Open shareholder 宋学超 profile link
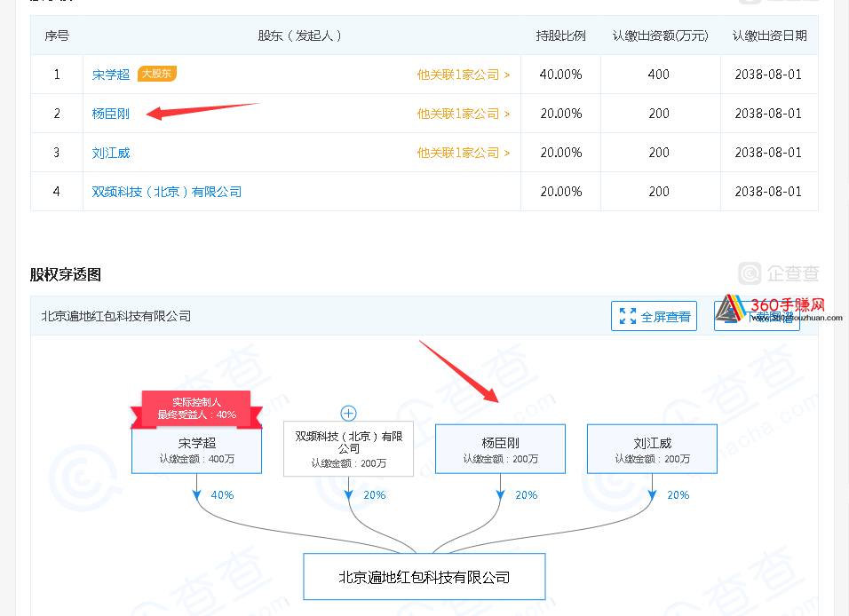849x616 pixels. (110, 75)
